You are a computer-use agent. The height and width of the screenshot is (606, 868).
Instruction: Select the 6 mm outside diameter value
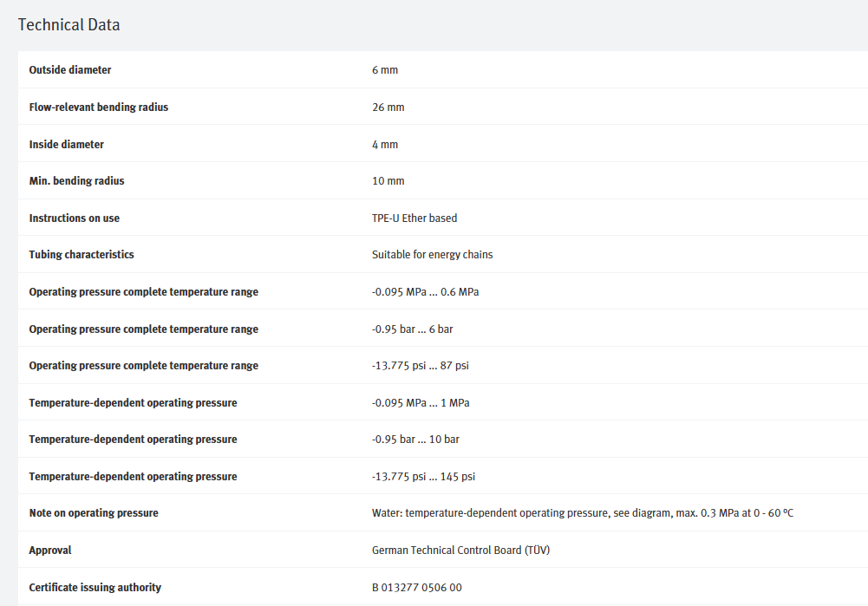coord(385,70)
